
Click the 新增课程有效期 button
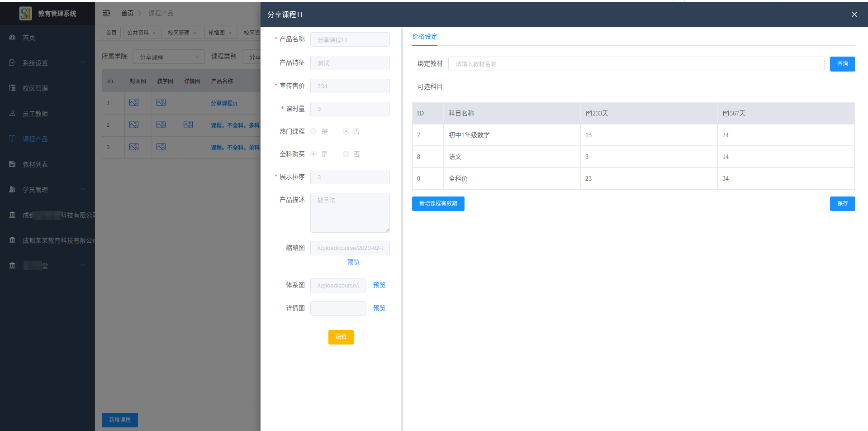coord(438,204)
